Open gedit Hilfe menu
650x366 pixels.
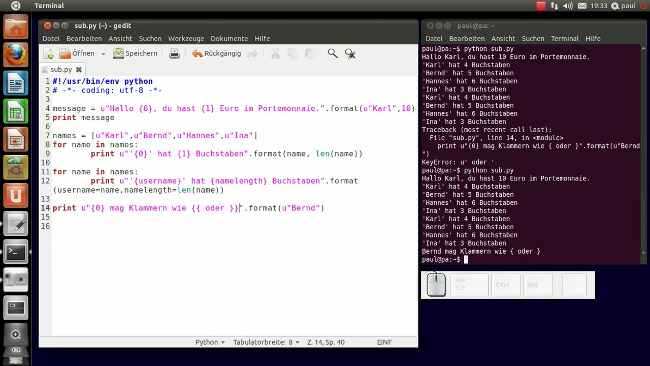click(x=262, y=39)
